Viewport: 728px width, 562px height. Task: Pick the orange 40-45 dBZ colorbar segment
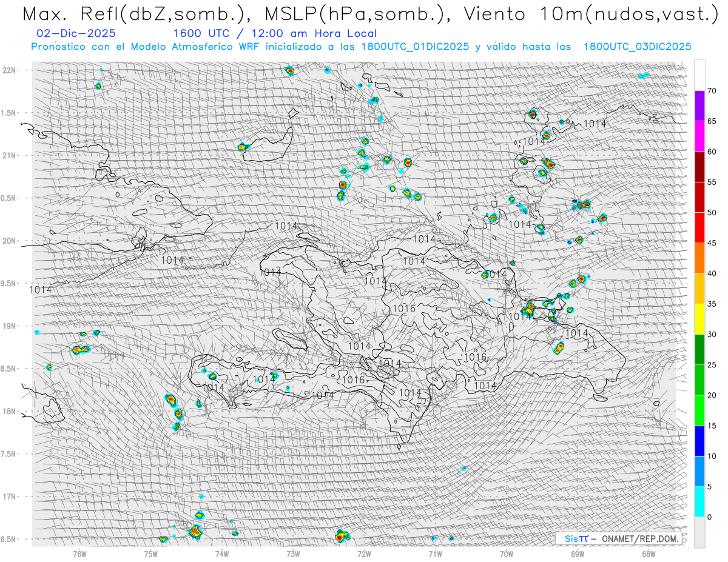point(699,258)
